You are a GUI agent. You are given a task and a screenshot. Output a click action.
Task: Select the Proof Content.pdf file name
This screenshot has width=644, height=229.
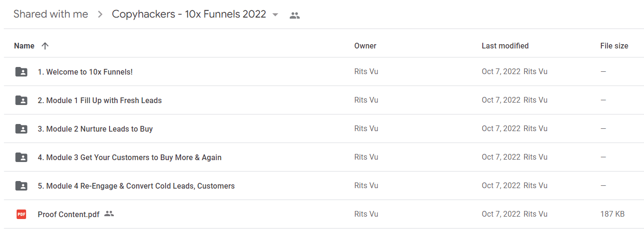pos(69,214)
